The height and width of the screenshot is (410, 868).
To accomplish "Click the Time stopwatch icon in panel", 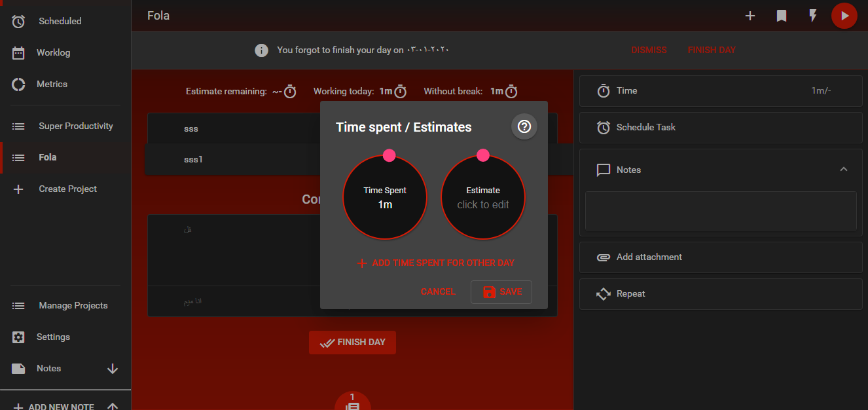I will 604,91.
